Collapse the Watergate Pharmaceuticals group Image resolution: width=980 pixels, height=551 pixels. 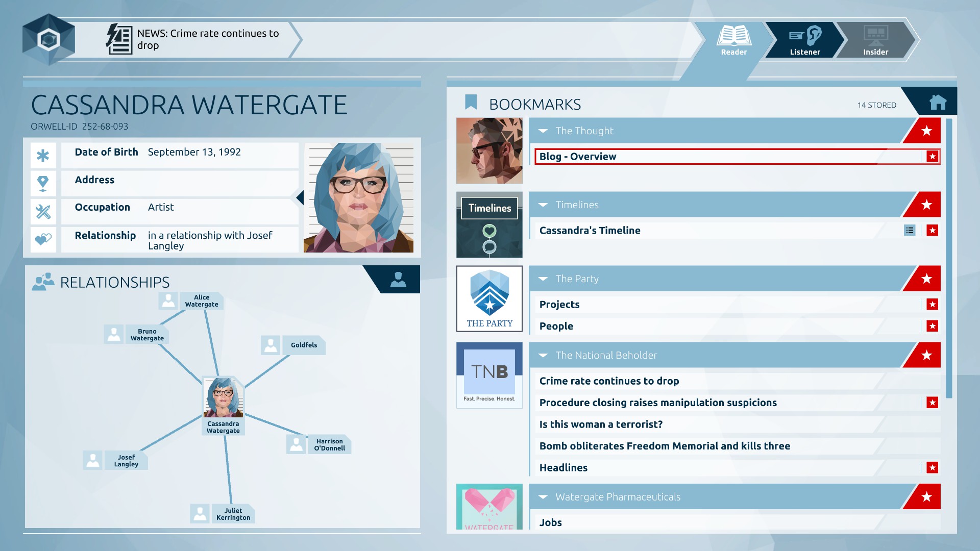point(543,496)
